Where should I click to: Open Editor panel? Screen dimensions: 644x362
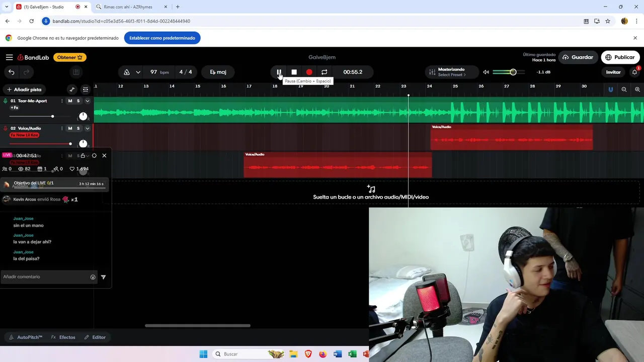coord(95,337)
